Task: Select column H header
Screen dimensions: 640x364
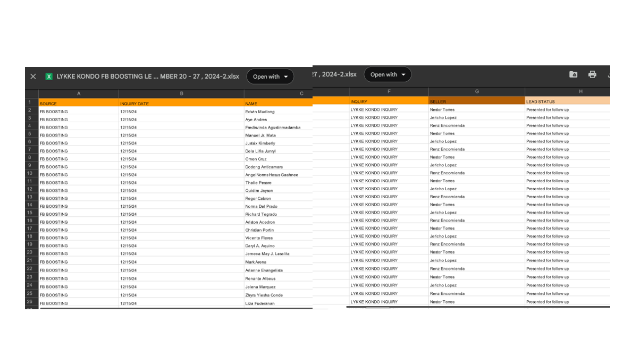Action: click(x=568, y=91)
